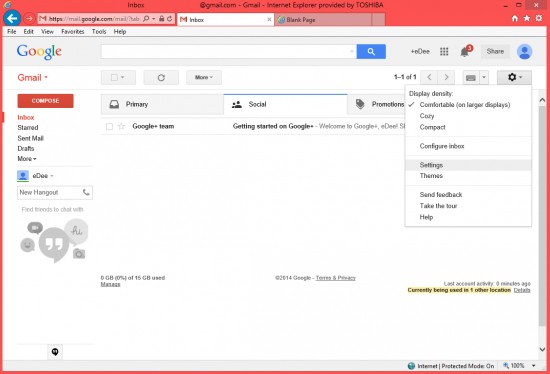Open the Terms & Privacy link
This screenshot has width=550, height=374.
pos(336,278)
